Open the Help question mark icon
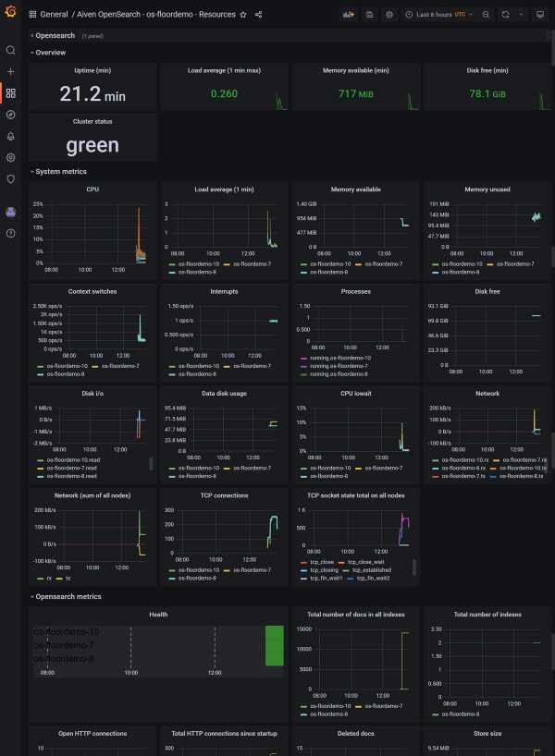Viewport: 555px width, 756px height. click(x=10, y=233)
